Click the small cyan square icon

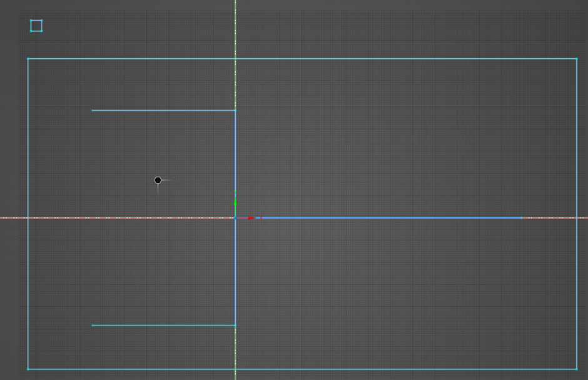click(36, 26)
